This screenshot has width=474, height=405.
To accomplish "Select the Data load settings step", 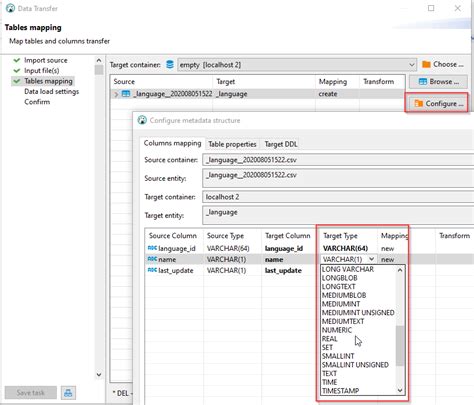I will pyautogui.click(x=52, y=91).
